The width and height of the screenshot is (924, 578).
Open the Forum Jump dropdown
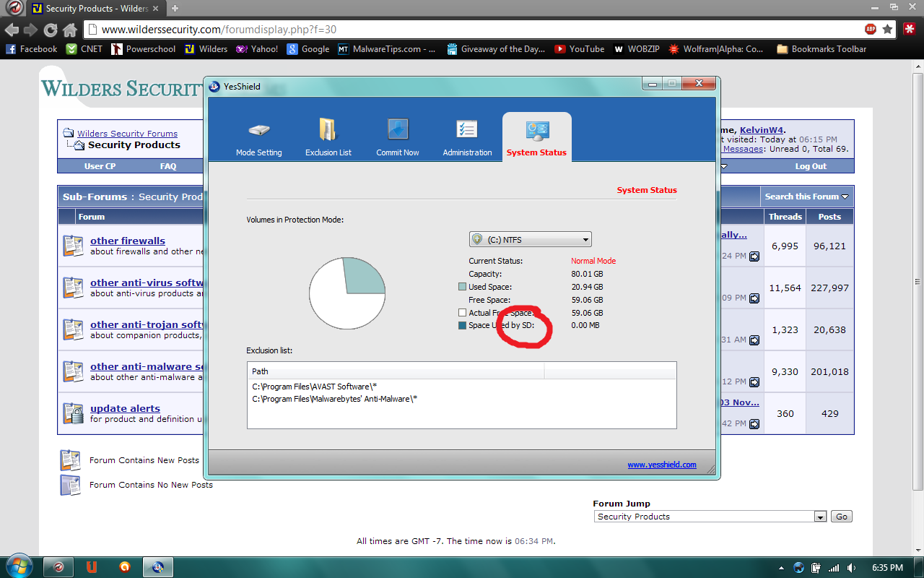pos(711,517)
